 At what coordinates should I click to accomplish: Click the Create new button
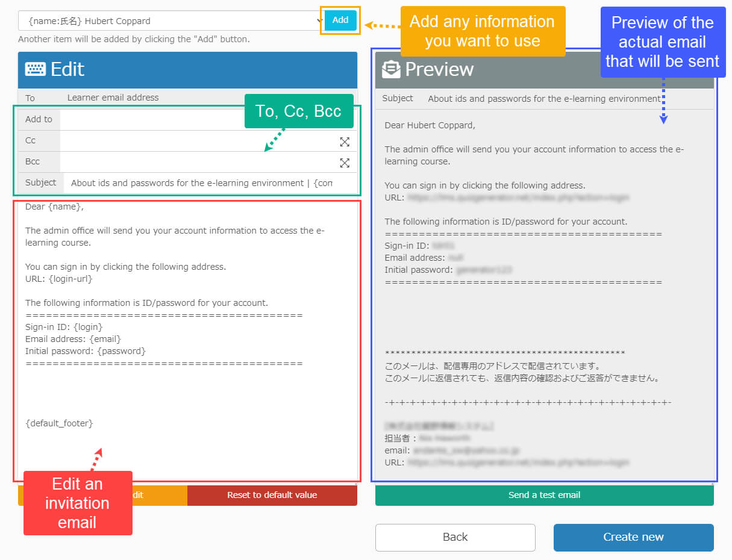tap(633, 537)
